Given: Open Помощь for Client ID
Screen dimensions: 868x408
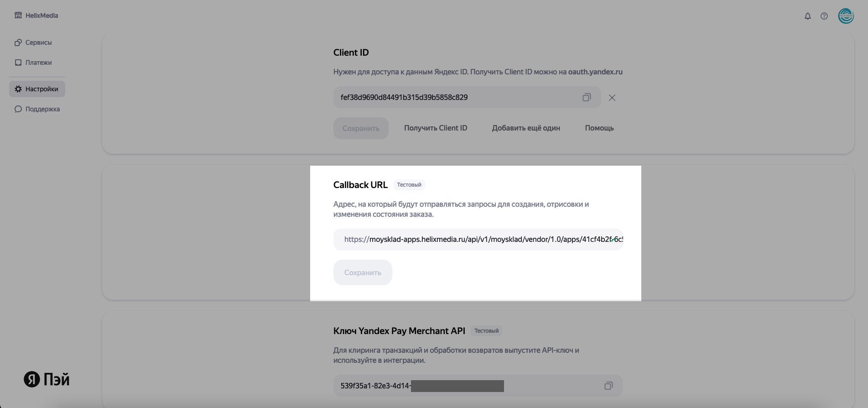Looking at the screenshot, I should click(x=599, y=128).
